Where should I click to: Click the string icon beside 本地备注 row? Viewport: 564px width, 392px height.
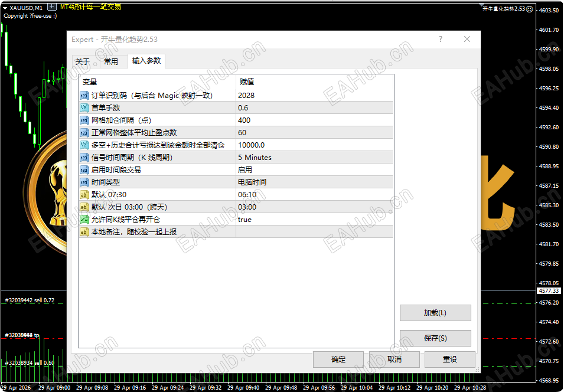point(84,232)
